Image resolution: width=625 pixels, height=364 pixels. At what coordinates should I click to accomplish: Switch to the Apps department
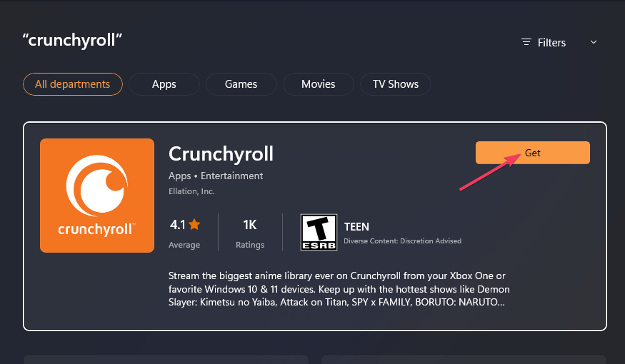click(x=164, y=84)
